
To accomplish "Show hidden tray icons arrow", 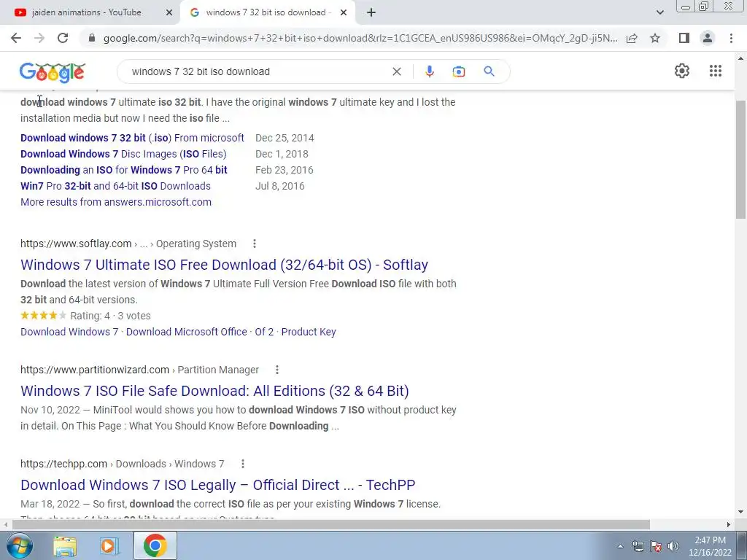I will pyautogui.click(x=620, y=546).
